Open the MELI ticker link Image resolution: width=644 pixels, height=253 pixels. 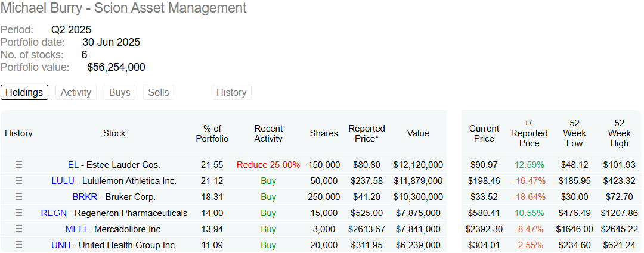(x=76, y=229)
